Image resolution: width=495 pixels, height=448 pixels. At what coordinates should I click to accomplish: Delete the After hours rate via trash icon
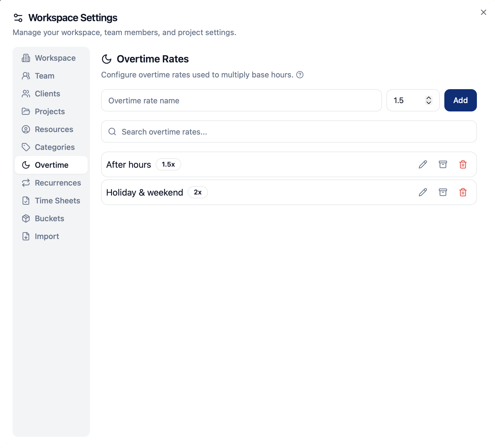click(x=463, y=164)
